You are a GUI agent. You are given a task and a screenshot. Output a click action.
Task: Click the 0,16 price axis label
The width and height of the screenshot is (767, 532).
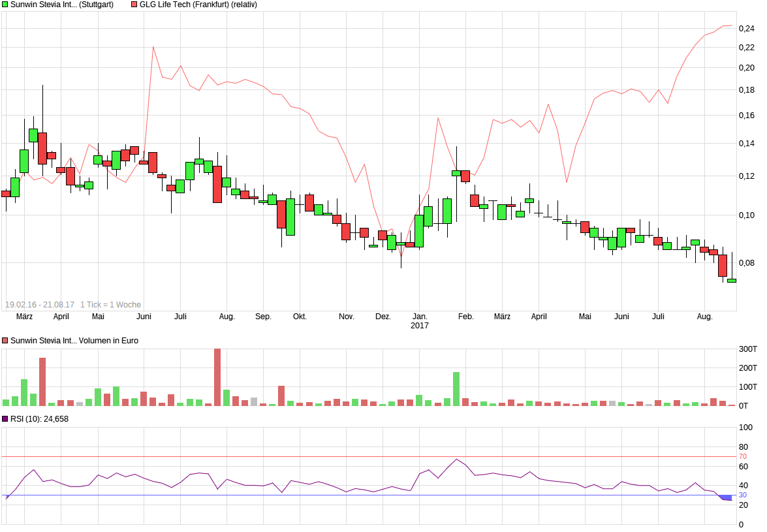747,116
